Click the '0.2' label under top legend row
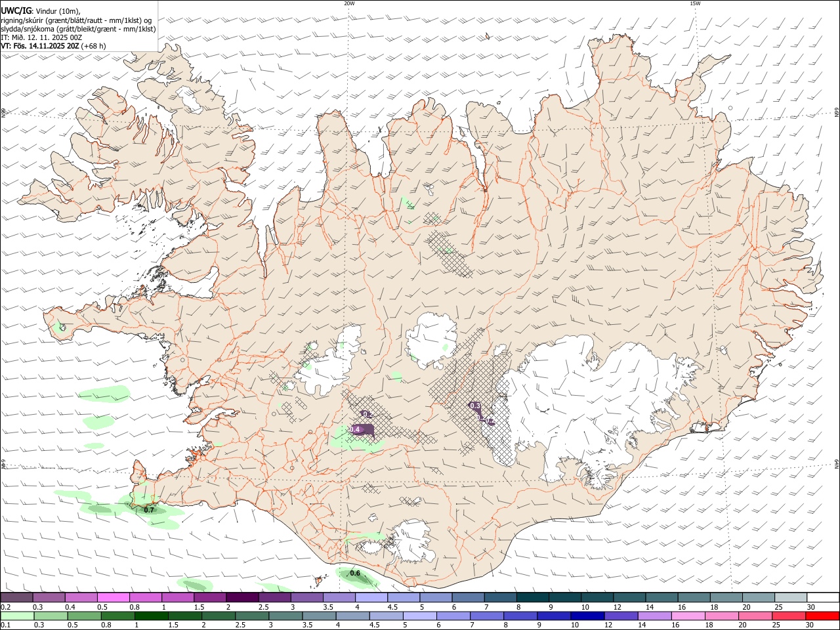Image resolution: width=840 pixels, height=630 pixels. (5, 607)
